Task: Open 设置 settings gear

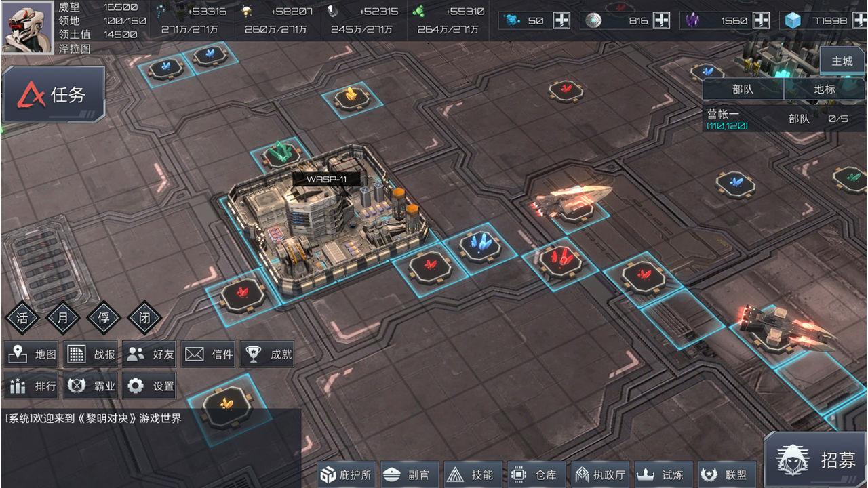Action: point(151,386)
